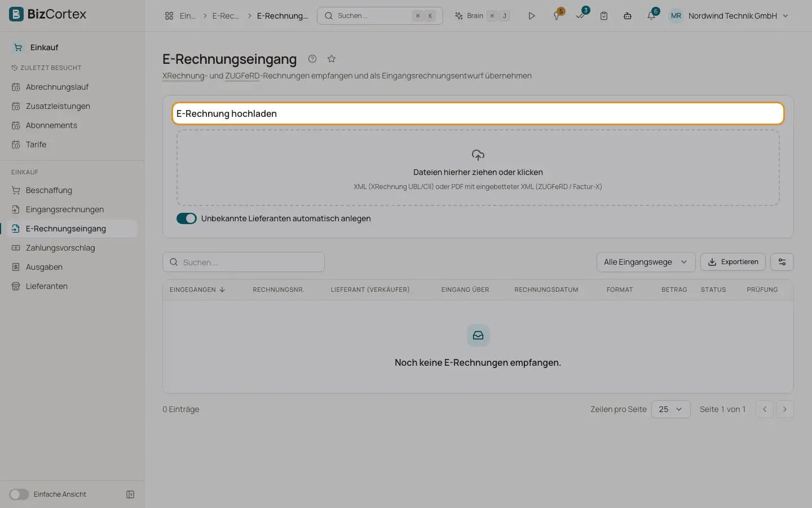Click the Exportieren button

click(x=733, y=262)
